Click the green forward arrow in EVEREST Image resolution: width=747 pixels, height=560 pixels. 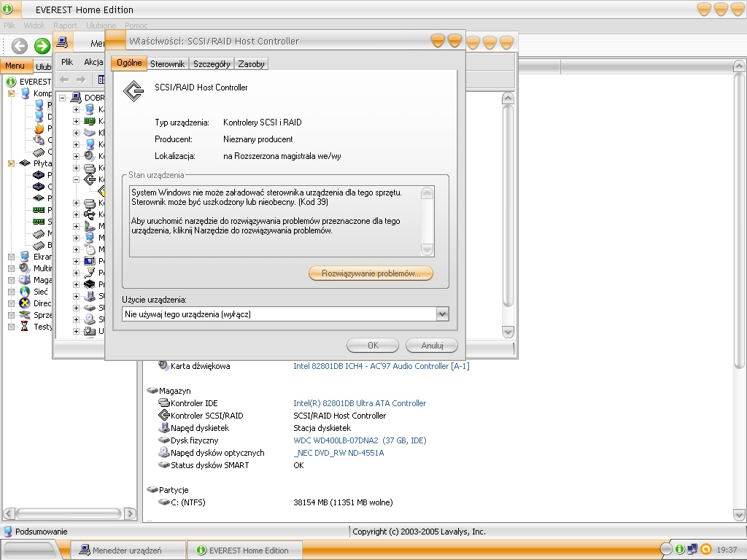point(42,46)
